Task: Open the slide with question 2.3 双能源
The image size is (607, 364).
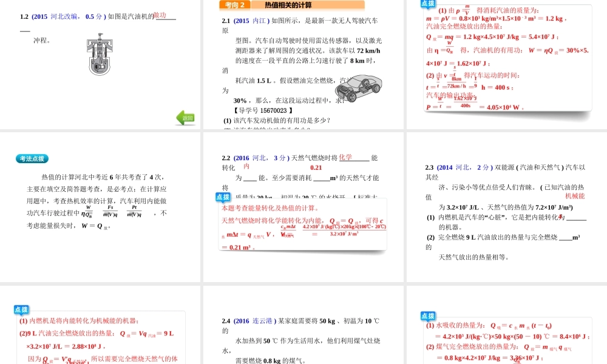Action: coord(506,212)
